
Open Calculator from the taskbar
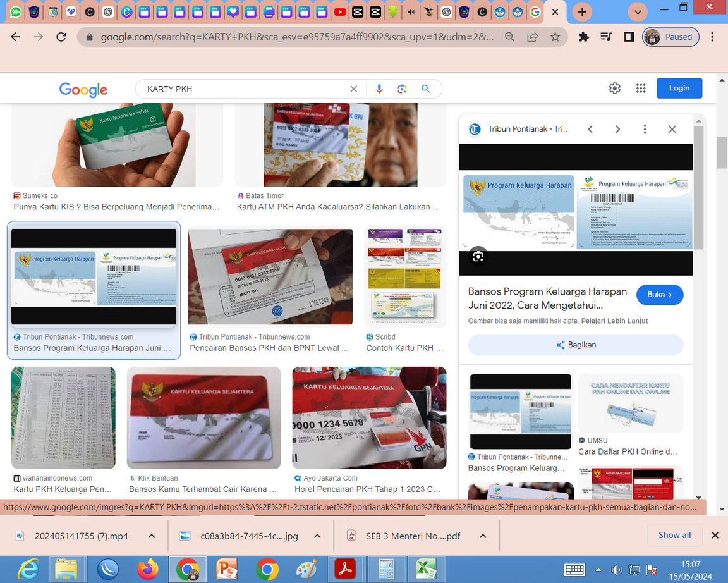[x=386, y=570]
